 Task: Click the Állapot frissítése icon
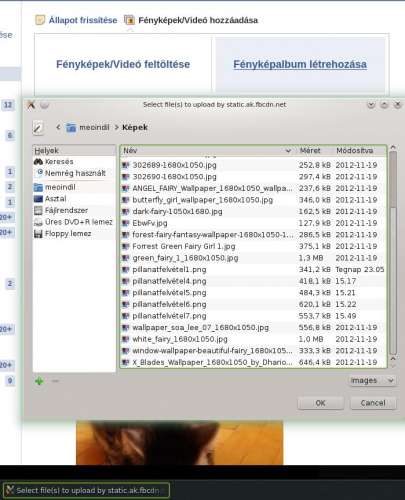[40, 20]
